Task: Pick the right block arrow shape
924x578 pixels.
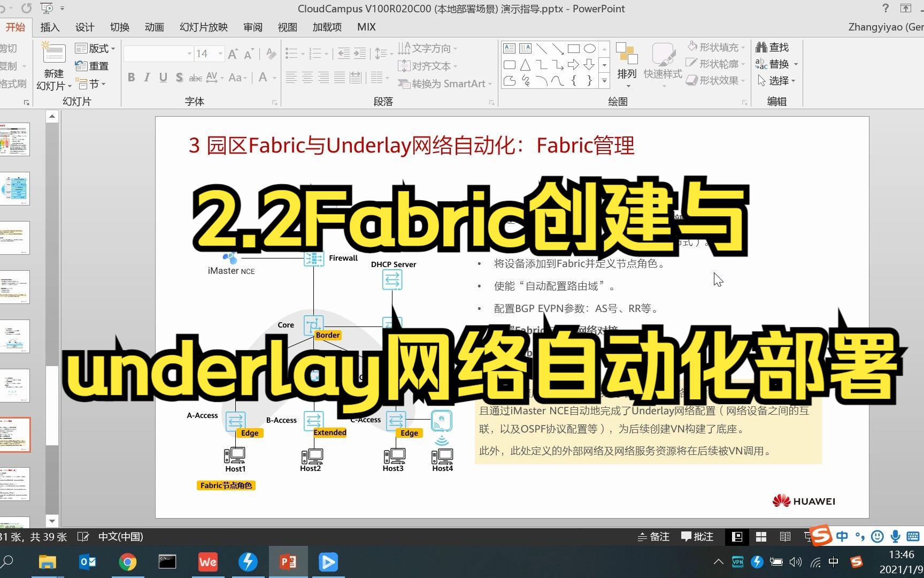Action: point(574,65)
